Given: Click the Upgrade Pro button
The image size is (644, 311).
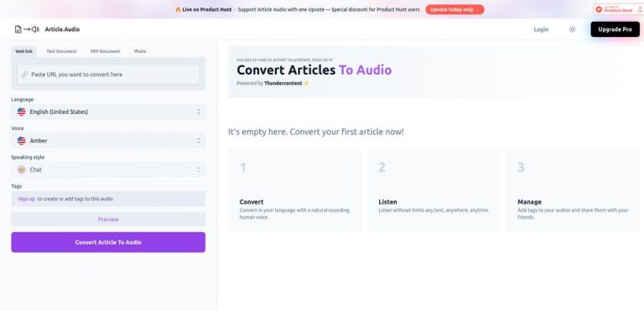Looking at the screenshot, I should [x=615, y=29].
